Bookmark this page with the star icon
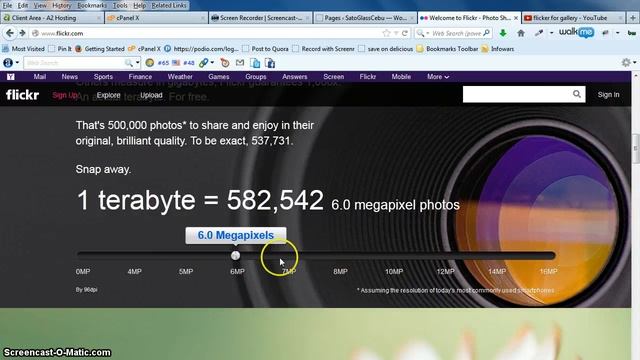 (386, 33)
